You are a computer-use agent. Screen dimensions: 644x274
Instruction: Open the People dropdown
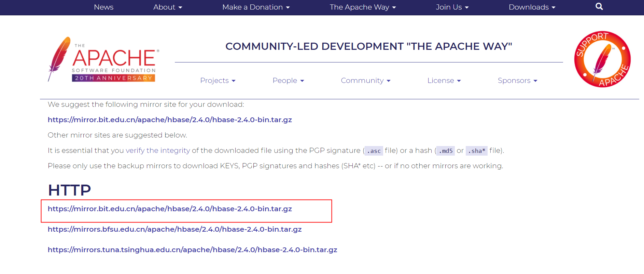[288, 81]
